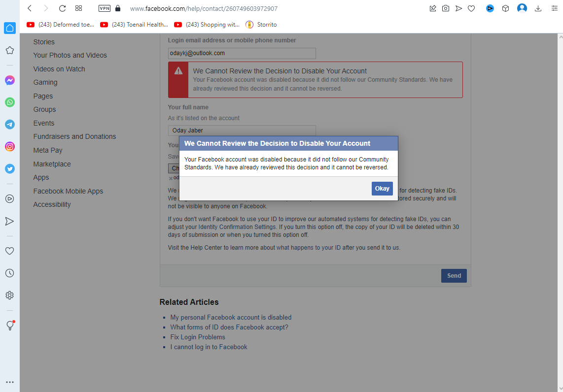563x392 pixels.
Task: Open the toolbar menu with the sliders icon
Action: tap(557, 8)
